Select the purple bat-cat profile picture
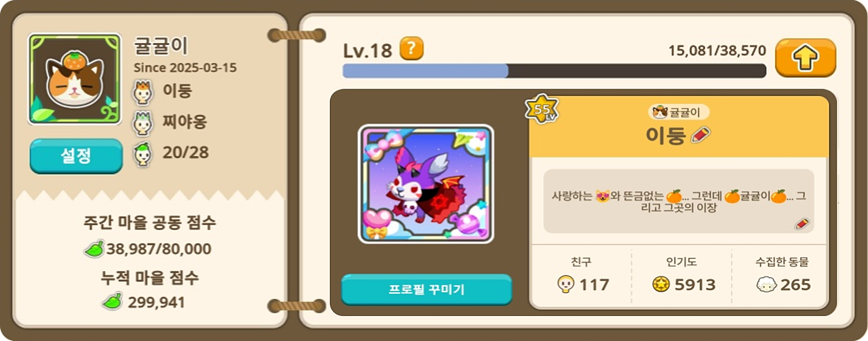 [x=426, y=184]
